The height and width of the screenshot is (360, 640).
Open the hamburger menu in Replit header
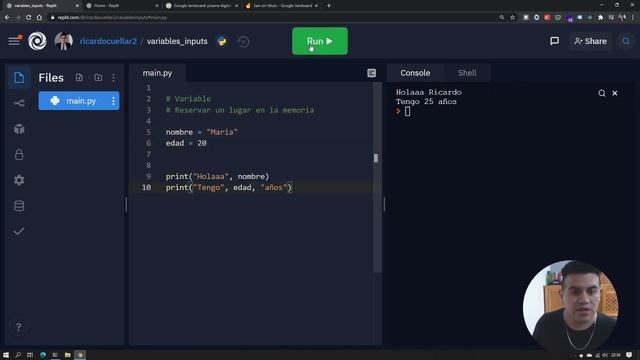(x=14, y=41)
